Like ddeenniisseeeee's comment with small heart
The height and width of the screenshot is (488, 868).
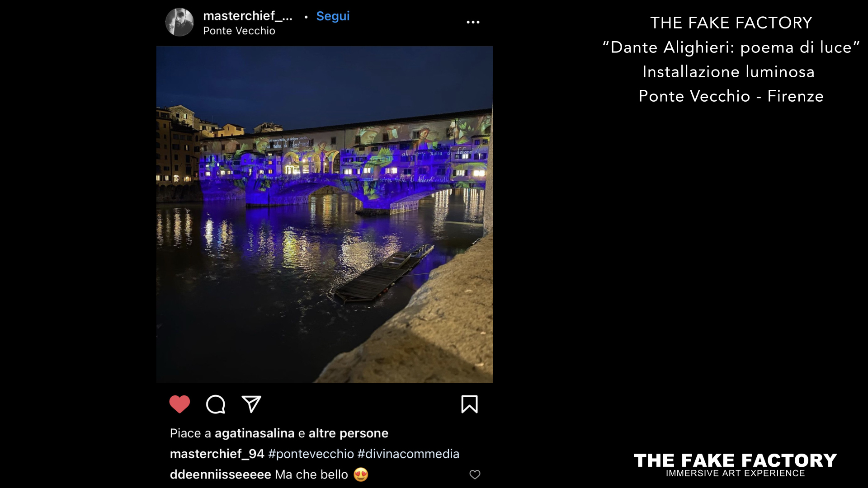click(x=475, y=474)
